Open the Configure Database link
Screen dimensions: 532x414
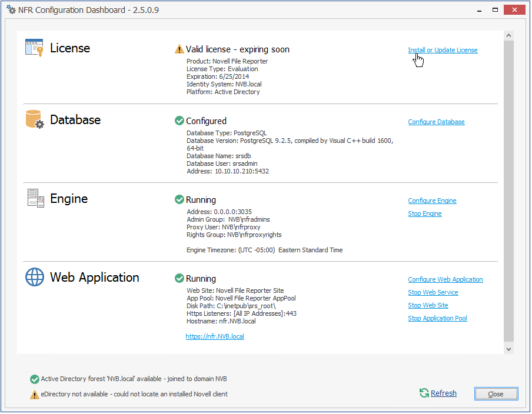pyautogui.click(x=436, y=122)
